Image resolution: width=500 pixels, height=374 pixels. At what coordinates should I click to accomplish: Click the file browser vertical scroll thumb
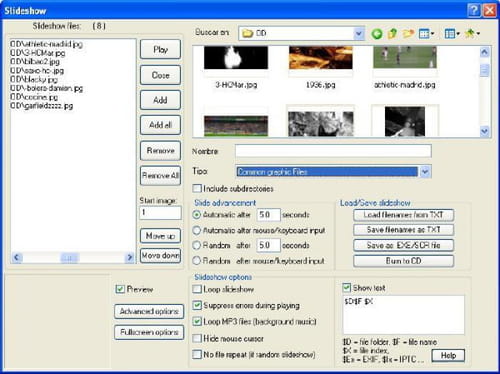[485, 70]
